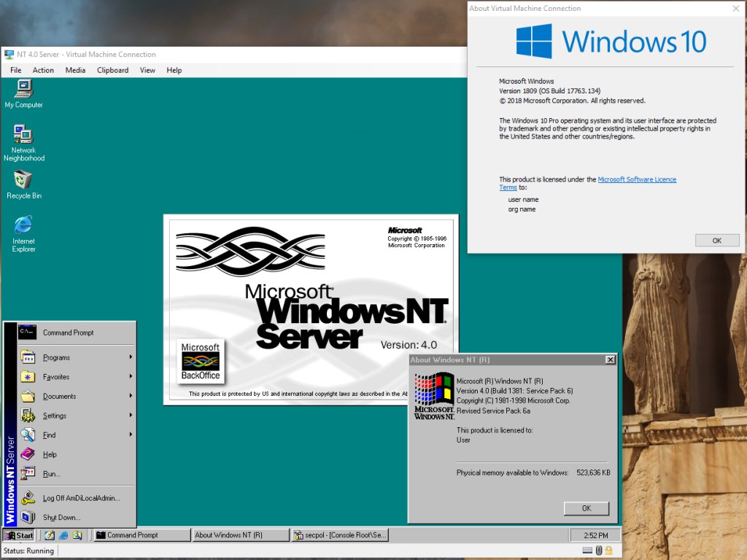Expand the Settings submenu arrow
This screenshot has height=560, width=747.
[131, 415]
